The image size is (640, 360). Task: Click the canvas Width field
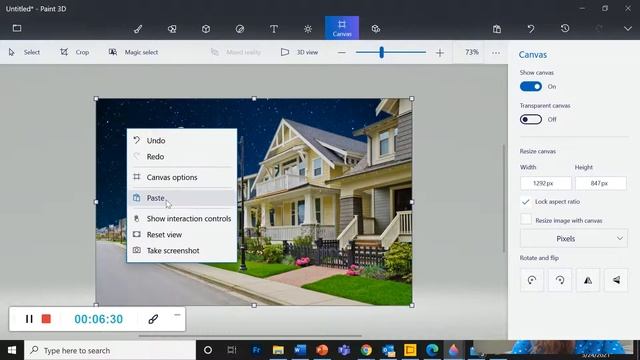coord(546,183)
